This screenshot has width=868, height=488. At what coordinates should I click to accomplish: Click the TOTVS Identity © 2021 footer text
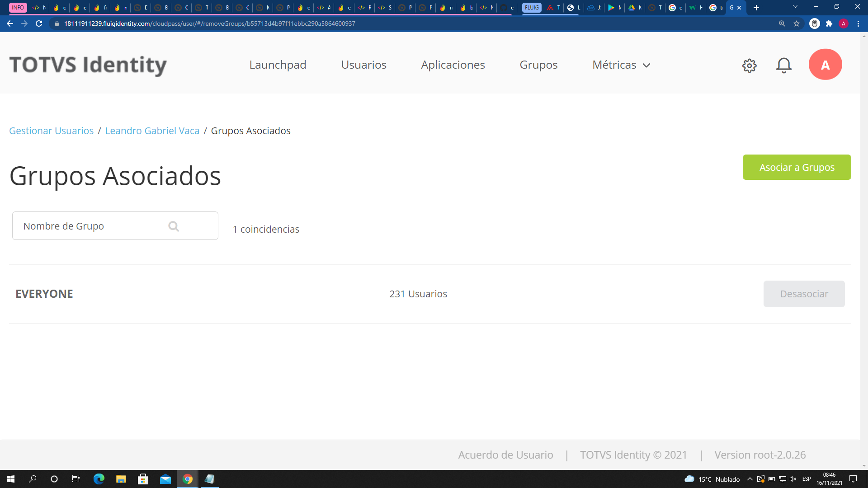pyautogui.click(x=633, y=455)
